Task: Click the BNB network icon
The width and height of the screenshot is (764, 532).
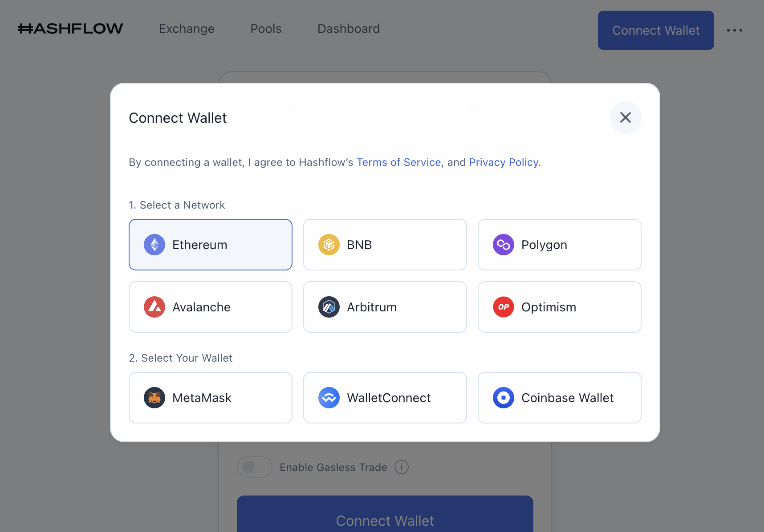Action: (329, 244)
